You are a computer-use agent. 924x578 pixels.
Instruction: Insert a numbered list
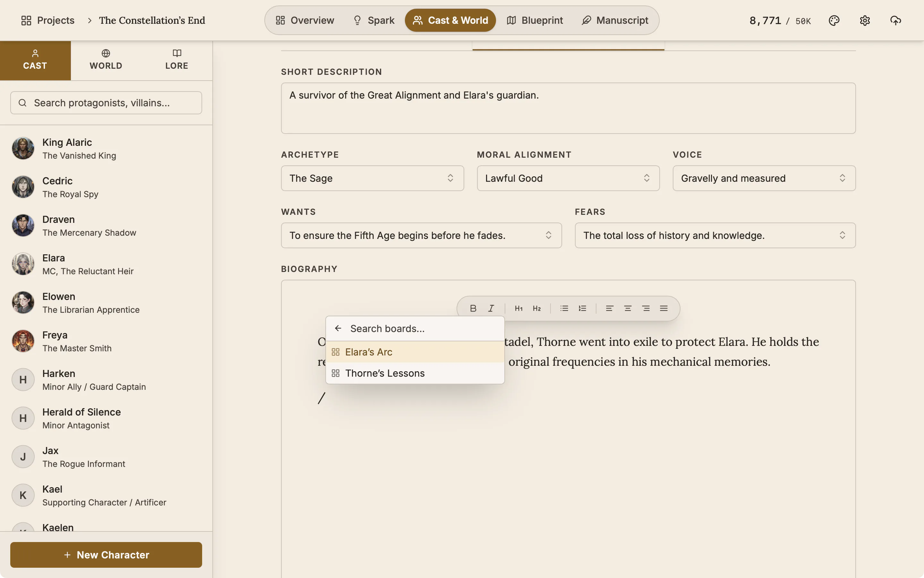[582, 309]
